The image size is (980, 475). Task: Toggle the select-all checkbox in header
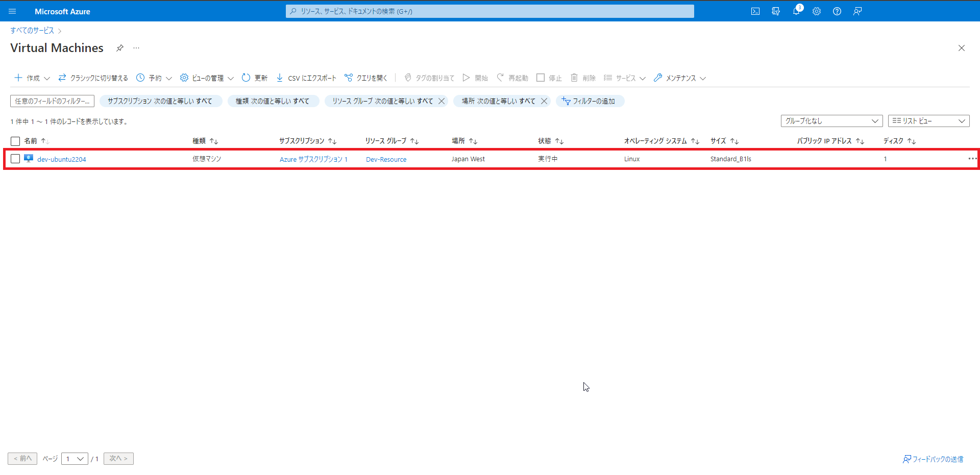[x=15, y=141]
